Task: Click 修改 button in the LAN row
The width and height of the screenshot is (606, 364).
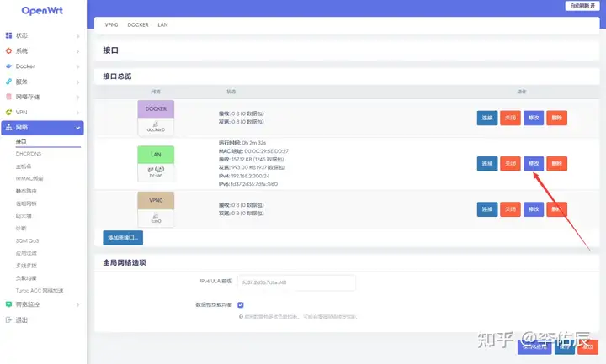Action: click(x=534, y=164)
